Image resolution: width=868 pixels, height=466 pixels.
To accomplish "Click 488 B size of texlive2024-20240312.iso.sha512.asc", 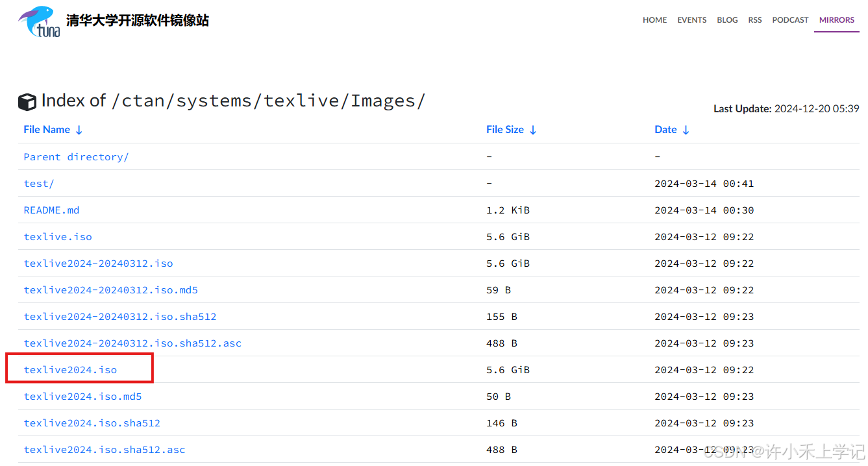I will pos(502,343).
